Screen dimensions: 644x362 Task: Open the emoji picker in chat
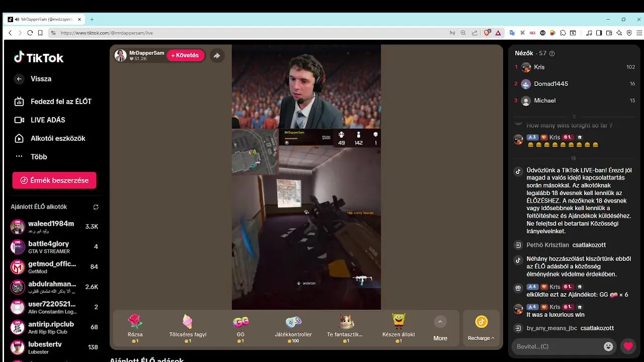pos(609,346)
